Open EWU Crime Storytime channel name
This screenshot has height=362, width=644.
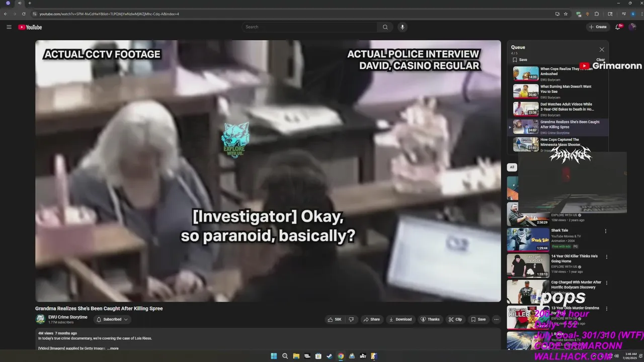pyautogui.click(x=68, y=317)
